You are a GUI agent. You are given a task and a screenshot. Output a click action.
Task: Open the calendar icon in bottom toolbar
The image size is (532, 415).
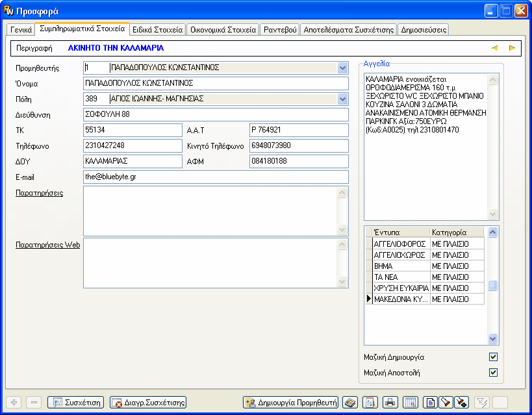[x=410, y=403]
